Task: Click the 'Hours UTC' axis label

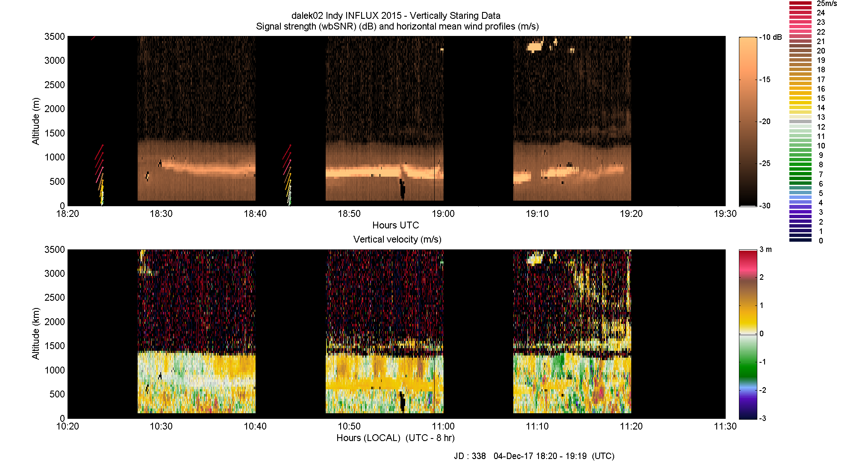Action: click(395, 225)
